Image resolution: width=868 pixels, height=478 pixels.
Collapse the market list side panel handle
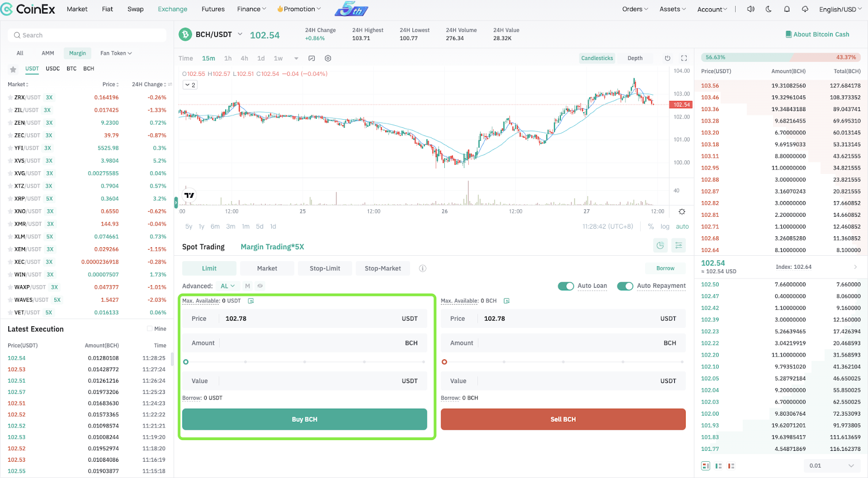(x=176, y=203)
